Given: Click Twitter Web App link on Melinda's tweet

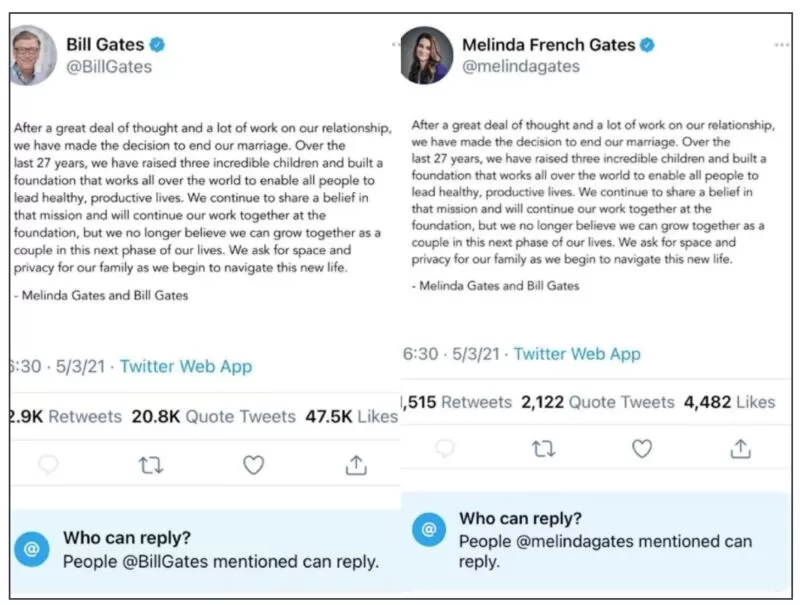Looking at the screenshot, I should tap(577, 354).
